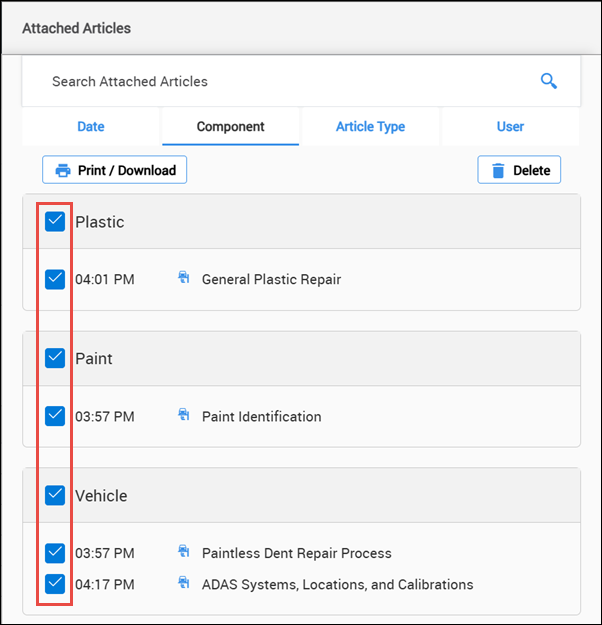Click the Delete button
Viewport: 602px width, 625px height.
519,170
